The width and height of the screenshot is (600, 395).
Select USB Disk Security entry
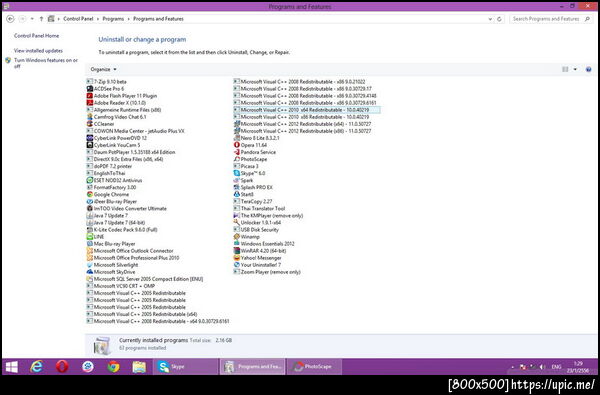[256, 230]
